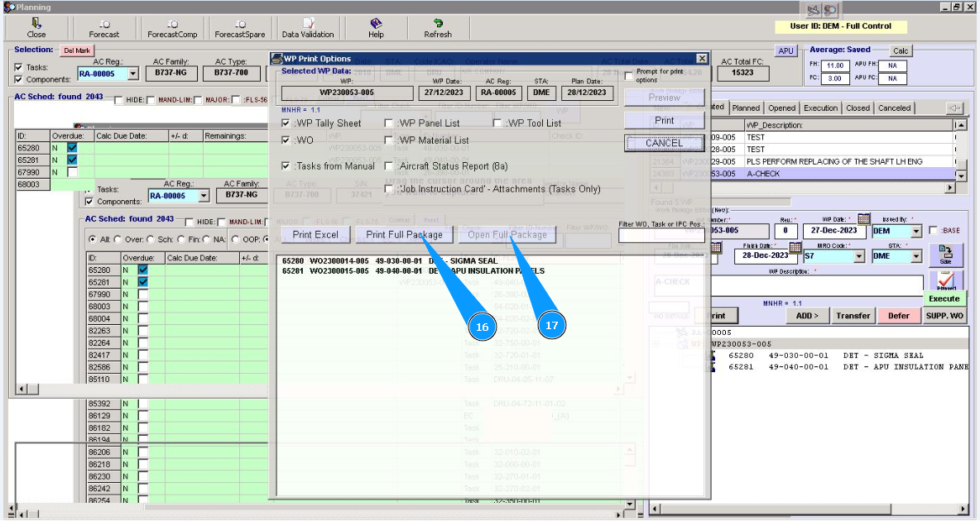980x521 pixels.
Task: Click the task icon beside 65281 in the tree
Action: coord(713,367)
